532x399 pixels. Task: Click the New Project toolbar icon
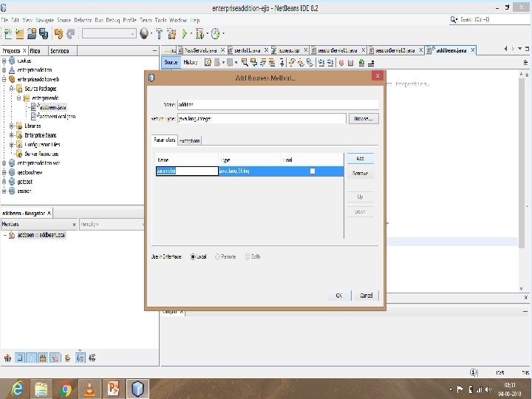pos(20,33)
